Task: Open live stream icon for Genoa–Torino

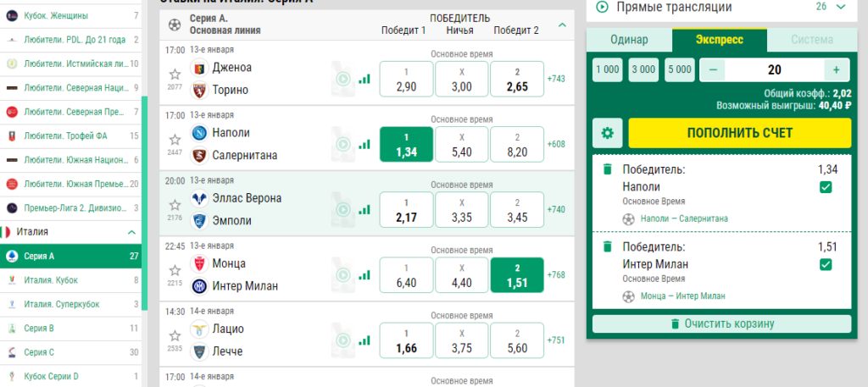Action: click(343, 79)
